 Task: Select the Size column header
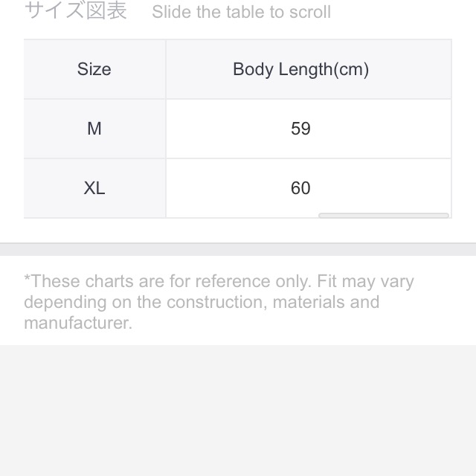click(94, 69)
